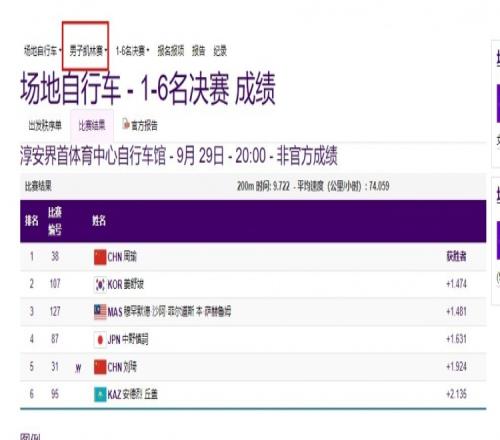Select the 比赛结果 tab
The height and width of the screenshot is (440, 500).
coord(92,126)
